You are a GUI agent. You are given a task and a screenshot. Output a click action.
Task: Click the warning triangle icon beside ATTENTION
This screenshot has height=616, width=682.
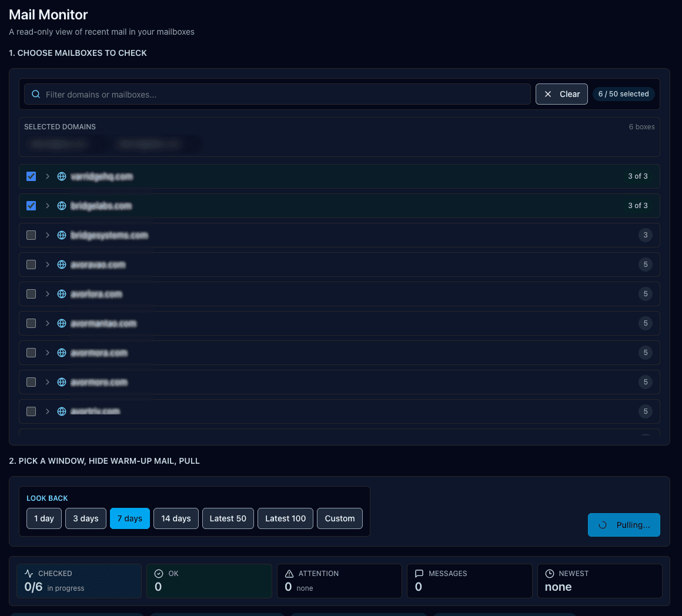289,574
